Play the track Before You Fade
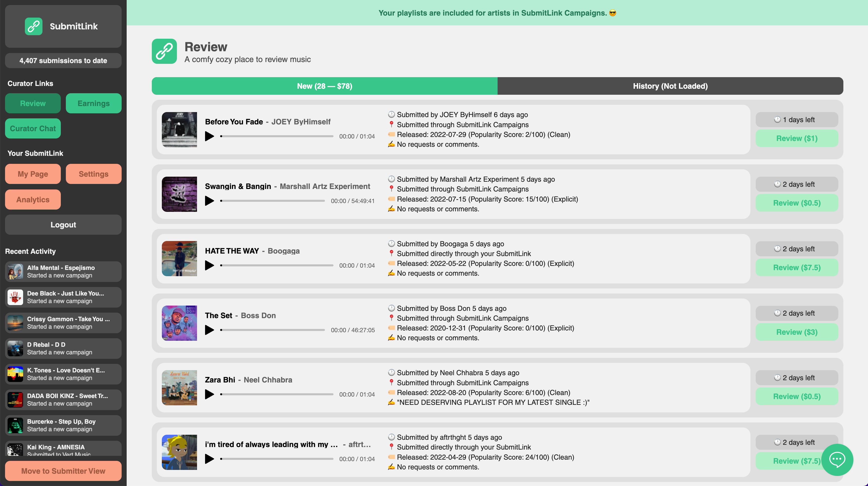 (210, 136)
